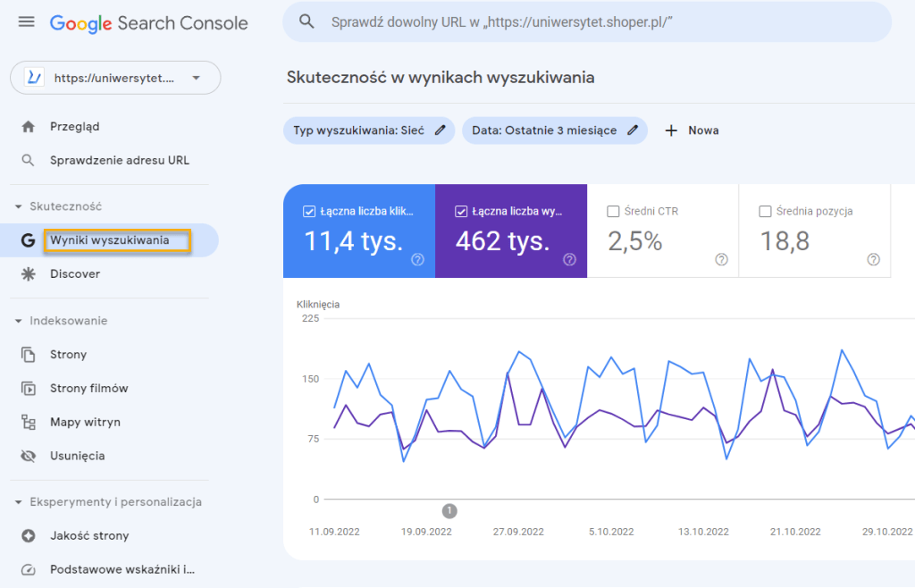Open Sprawdzenie adresu URL
The width and height of the screenshot is (915, 588).
click(x=120, y=161)
